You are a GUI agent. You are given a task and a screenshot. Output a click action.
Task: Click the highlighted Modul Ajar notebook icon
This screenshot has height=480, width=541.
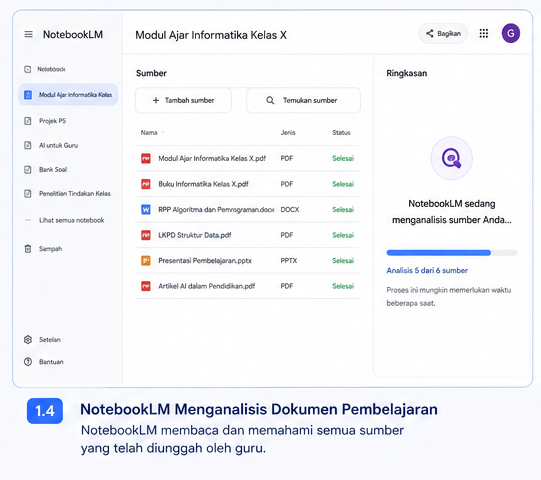(28, 95)
